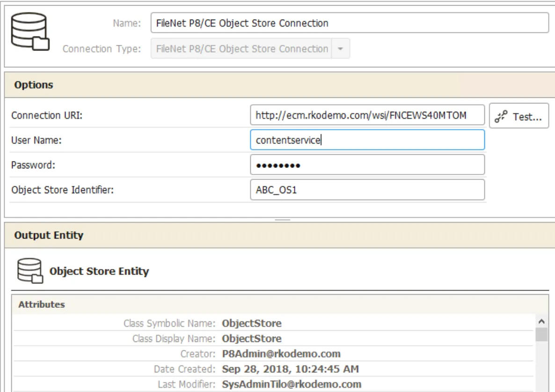Click the splitter handle above Output Entity
Image resolution: width=555 pixels, height=392 pixels.
pyautogui.click(x=283, y=220)
